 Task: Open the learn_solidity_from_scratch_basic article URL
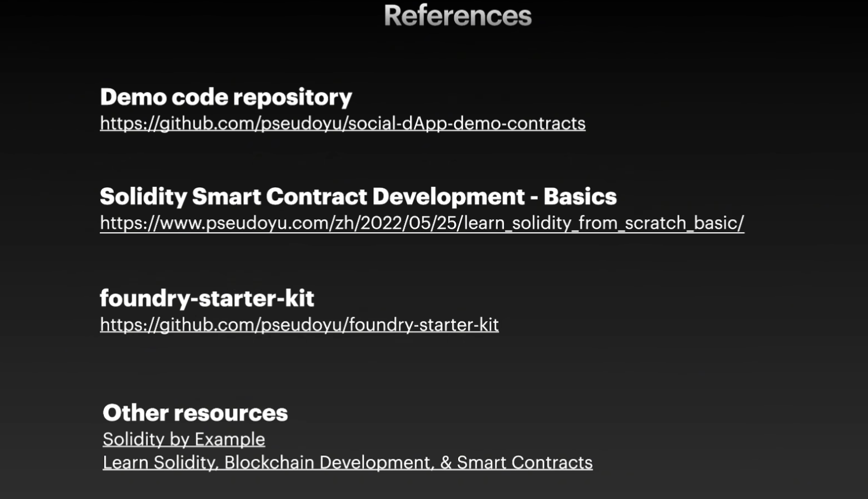tap(422, 223)
